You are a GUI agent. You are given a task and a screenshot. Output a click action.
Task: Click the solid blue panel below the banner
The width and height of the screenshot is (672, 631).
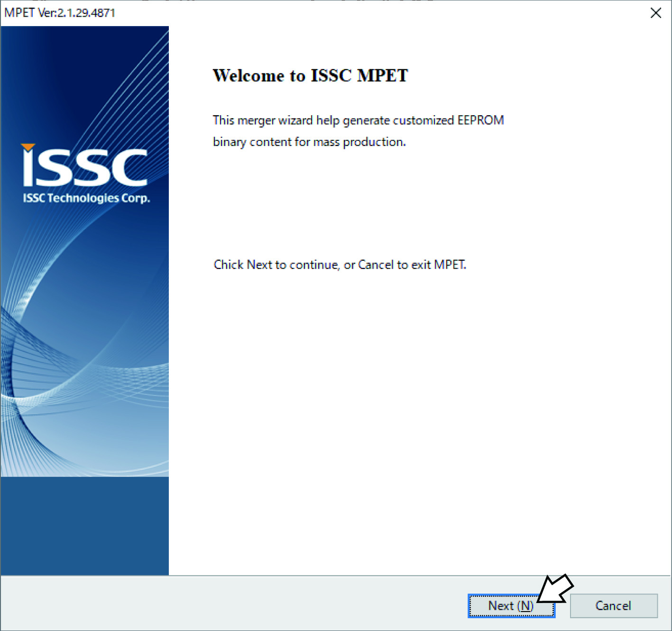(84, 526)
